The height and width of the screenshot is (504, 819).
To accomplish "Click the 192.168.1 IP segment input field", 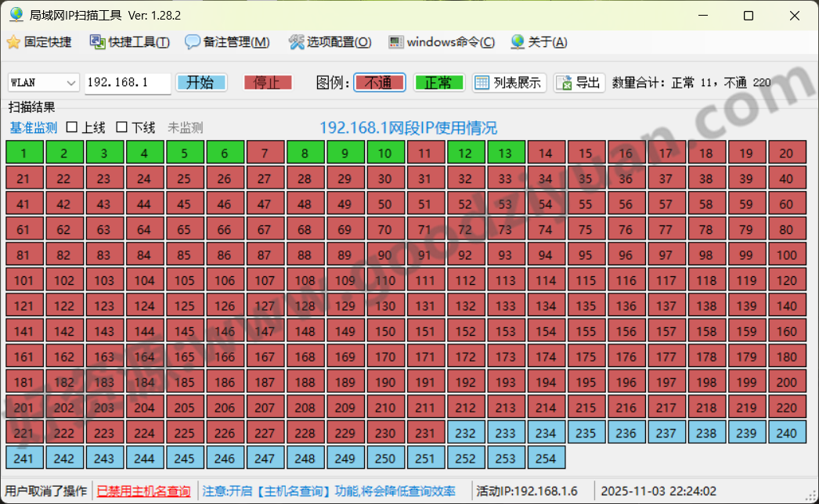I will pos(127,82).
